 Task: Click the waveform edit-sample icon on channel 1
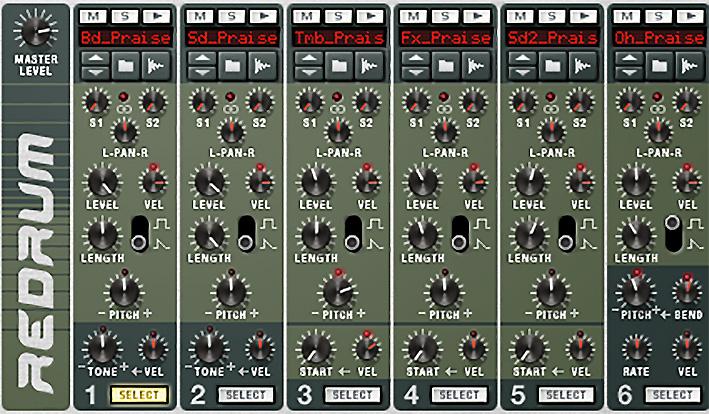(156, 66)
